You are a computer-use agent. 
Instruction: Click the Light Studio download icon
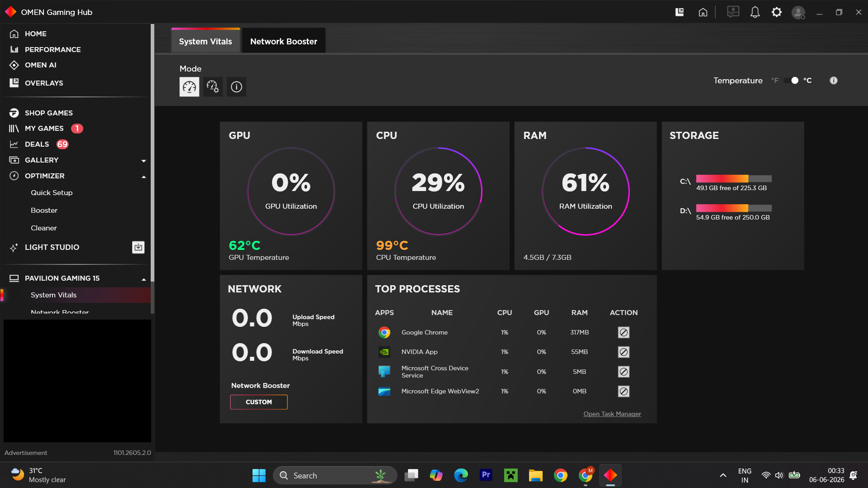click(138, 247)
